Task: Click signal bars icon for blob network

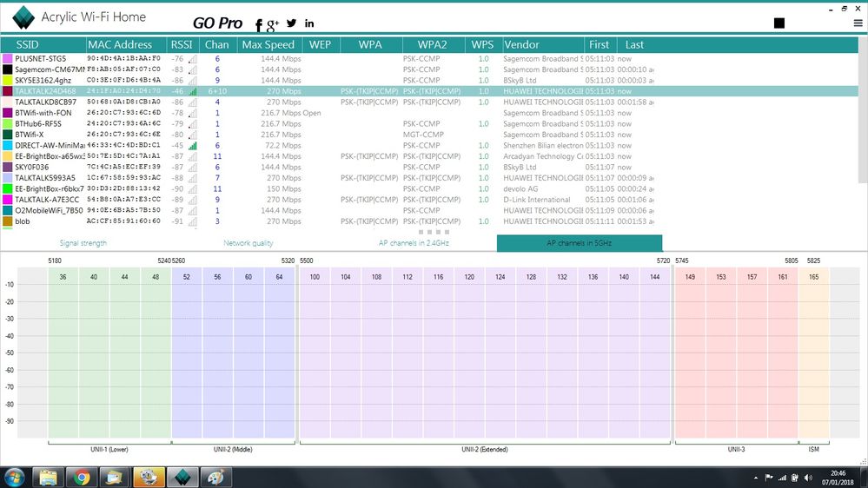Action: (193, 221)
